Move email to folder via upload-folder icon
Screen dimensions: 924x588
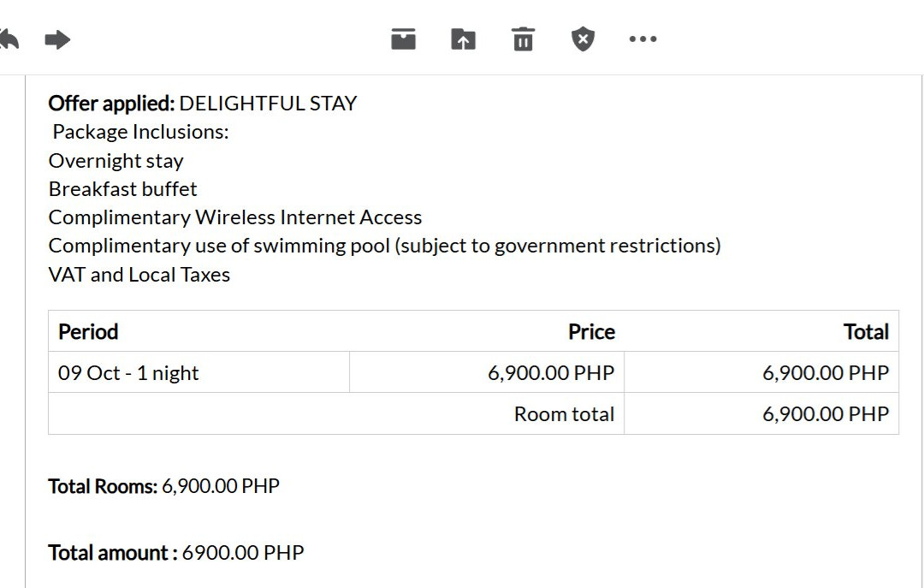[463, 39]
